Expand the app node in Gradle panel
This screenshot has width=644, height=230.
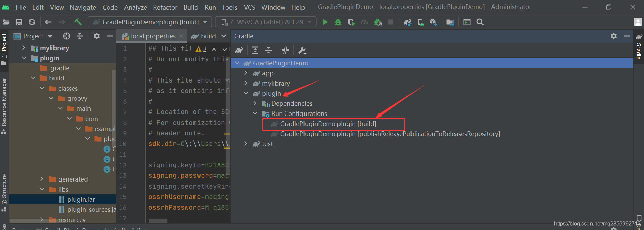(246, 73)
